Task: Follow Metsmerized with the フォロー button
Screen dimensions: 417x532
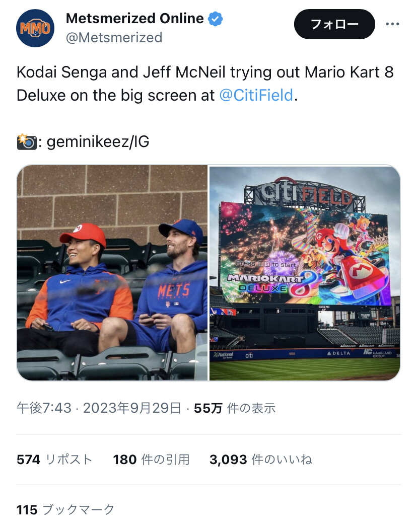Action: 334,24
